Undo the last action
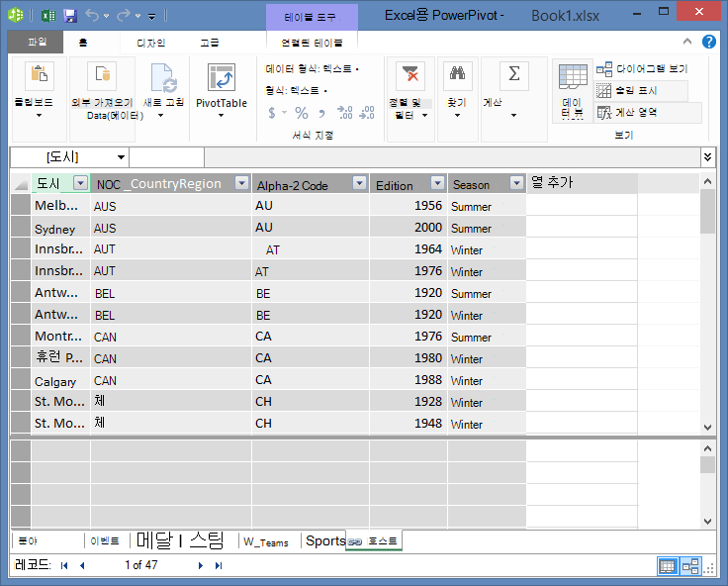The image size is (728, 586). 92,16
